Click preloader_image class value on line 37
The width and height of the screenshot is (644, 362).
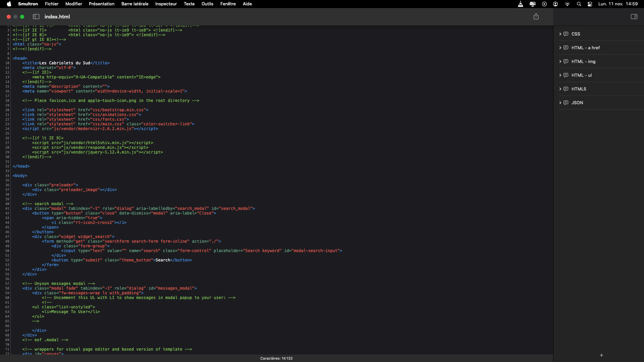(x=79, y=190)
